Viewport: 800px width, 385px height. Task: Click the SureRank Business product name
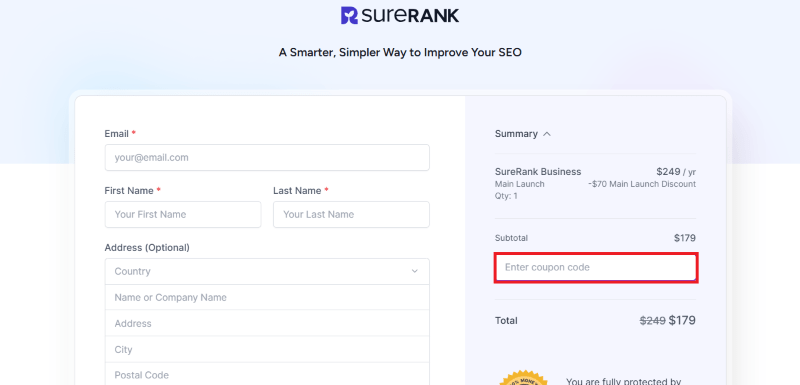click(538, 172)
